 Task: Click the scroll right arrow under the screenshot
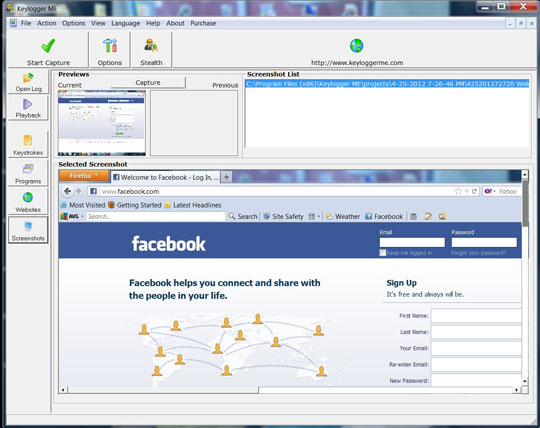coord(517,390)
